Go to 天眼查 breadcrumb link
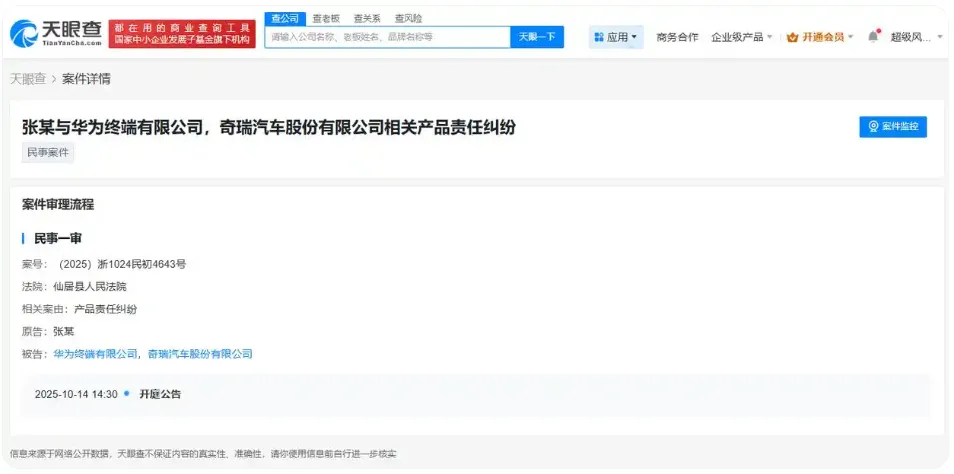Viewport: 954px width, 474px height. [x=27, y=79]
